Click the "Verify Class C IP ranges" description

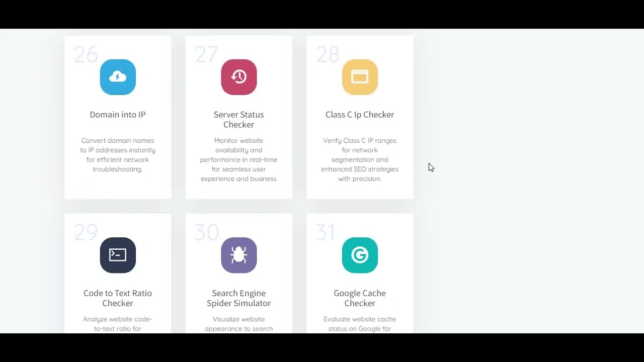tap(360, 159)
